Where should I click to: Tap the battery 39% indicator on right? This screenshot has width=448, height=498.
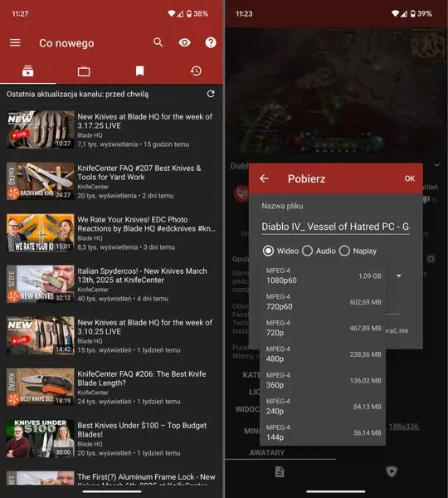[421, 13]
